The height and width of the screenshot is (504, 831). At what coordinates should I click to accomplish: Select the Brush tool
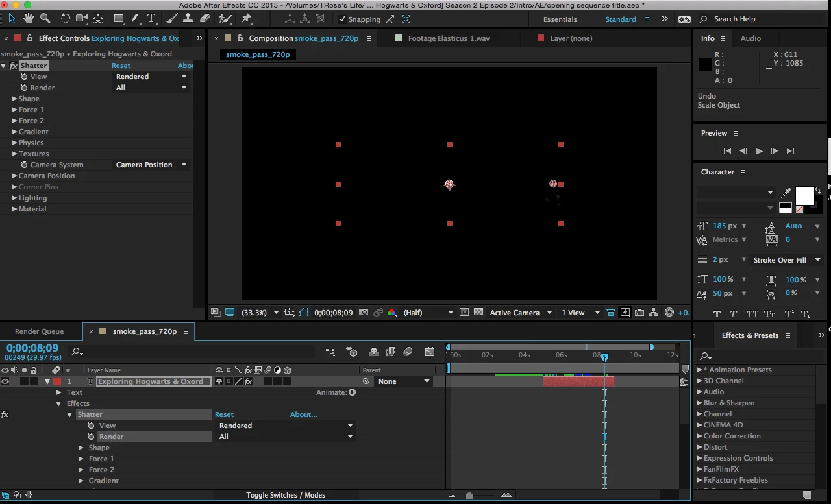(173, 18)
